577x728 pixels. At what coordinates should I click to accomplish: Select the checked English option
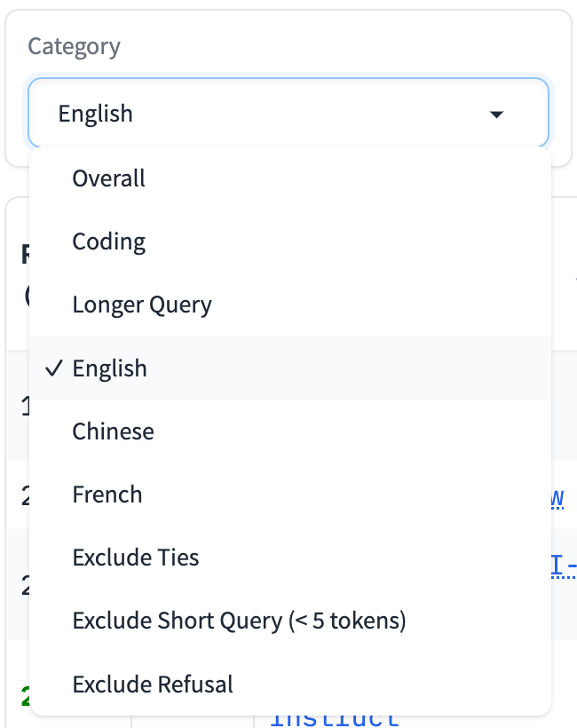tap(110, 368)
